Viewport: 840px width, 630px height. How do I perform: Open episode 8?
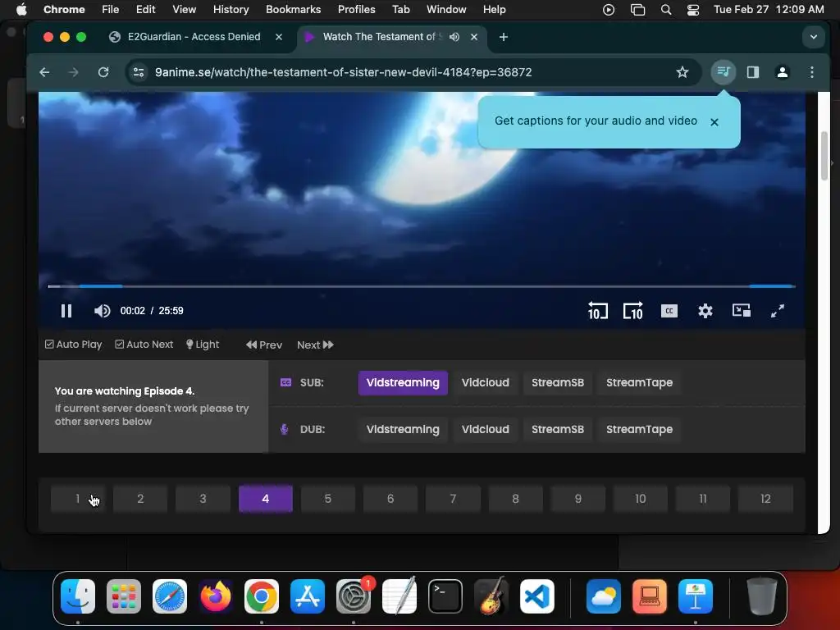pyautogui.click(x=515, y=499)
